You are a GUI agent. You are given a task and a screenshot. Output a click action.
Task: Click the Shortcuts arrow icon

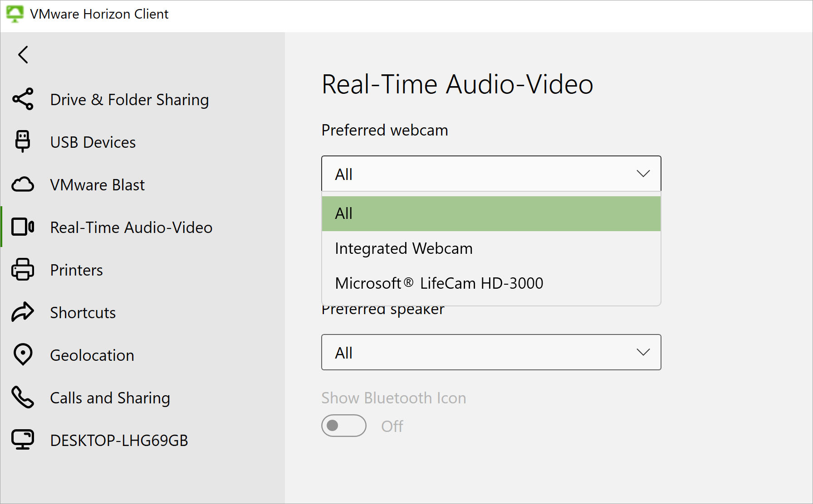tap(23, 312)
